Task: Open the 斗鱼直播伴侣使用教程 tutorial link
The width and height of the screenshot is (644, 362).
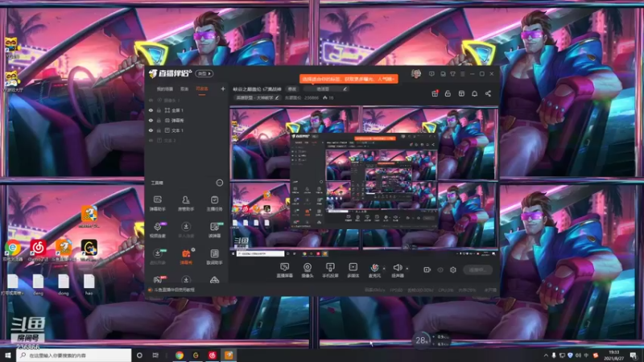Action: point(174,290)
